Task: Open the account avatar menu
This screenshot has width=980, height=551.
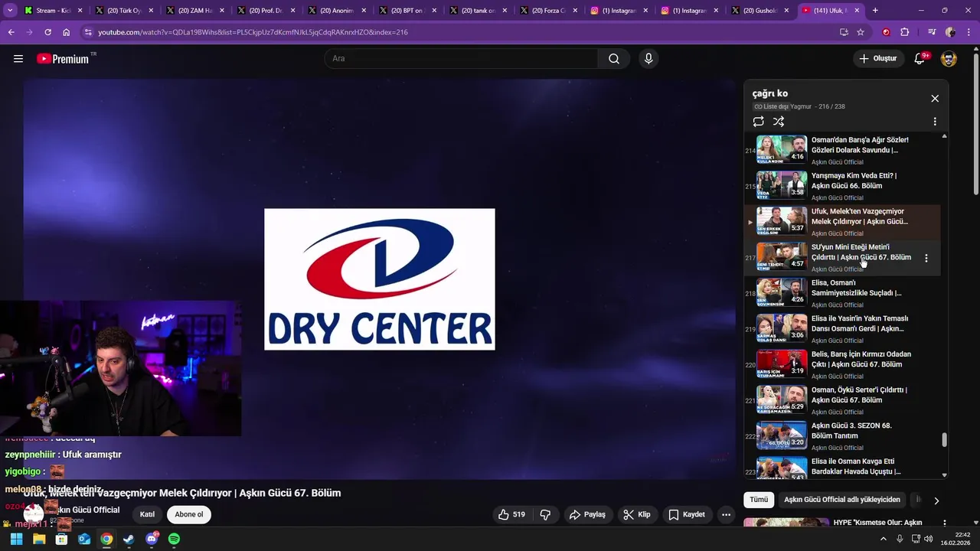Action: pos(949,59)
